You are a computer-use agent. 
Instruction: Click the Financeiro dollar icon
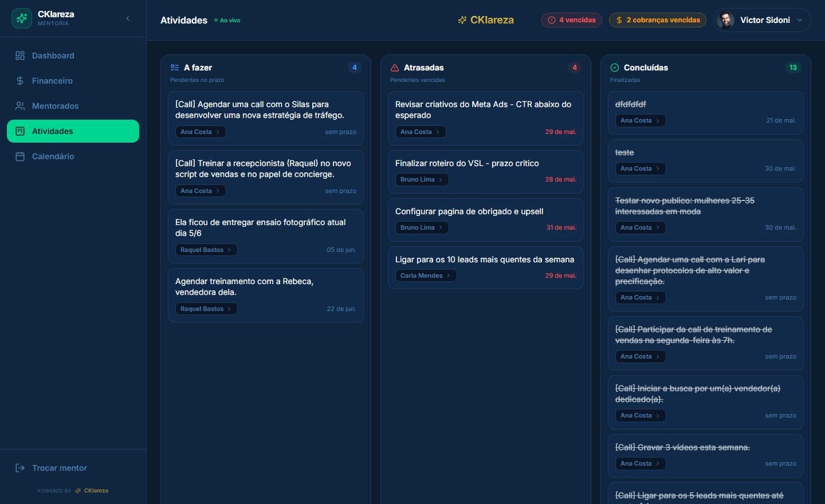20,81
